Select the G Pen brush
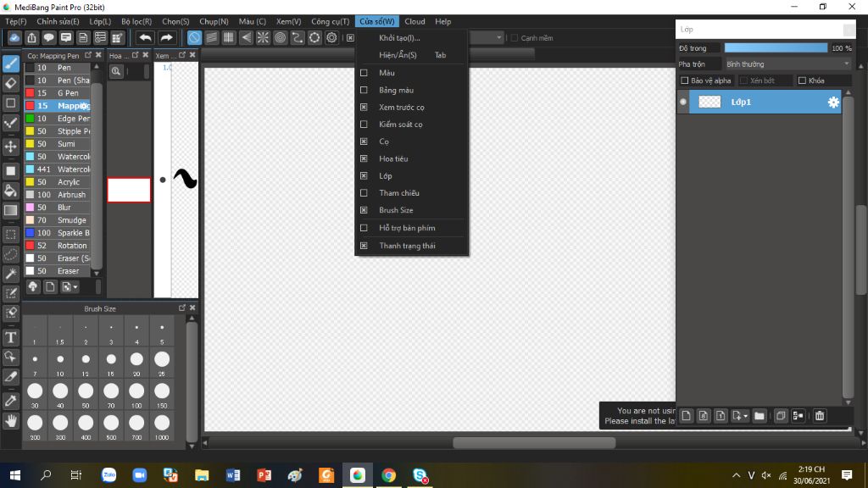The width and height of the screenshot is (868, 488). pyautogui.click(x=58, y=93)
